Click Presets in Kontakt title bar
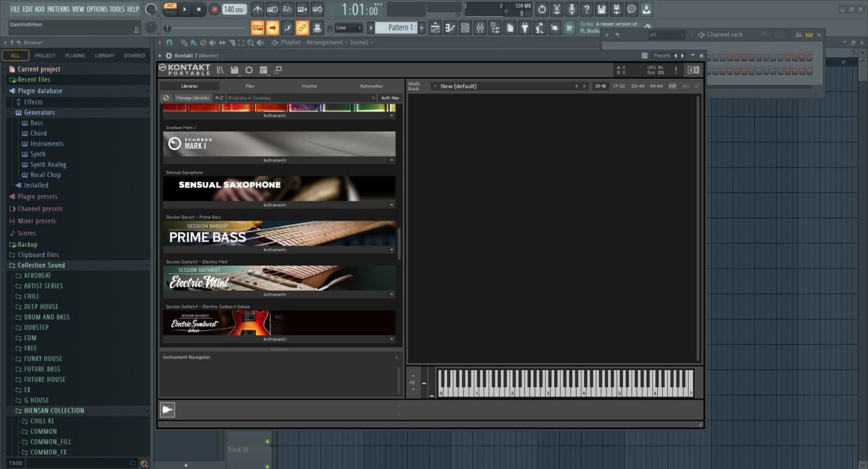 (662, 56)
